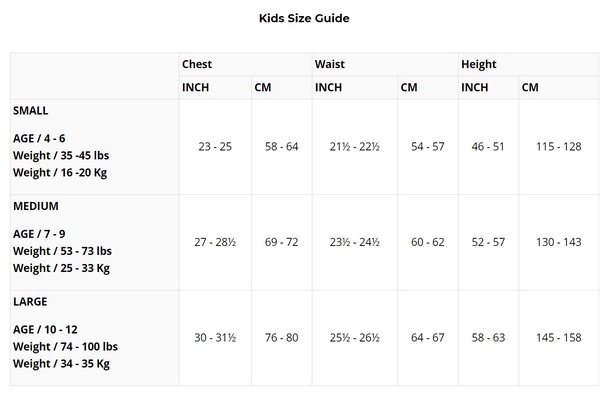Click the Medium chest cm value 69 - 72
This screenshot has width=600, height=403.
281,242
